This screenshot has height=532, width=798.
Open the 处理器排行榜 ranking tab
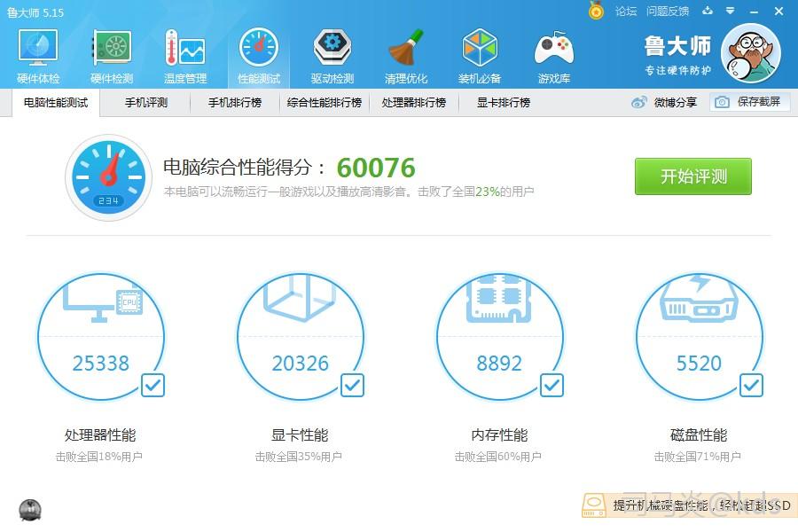tap(413, 102)
